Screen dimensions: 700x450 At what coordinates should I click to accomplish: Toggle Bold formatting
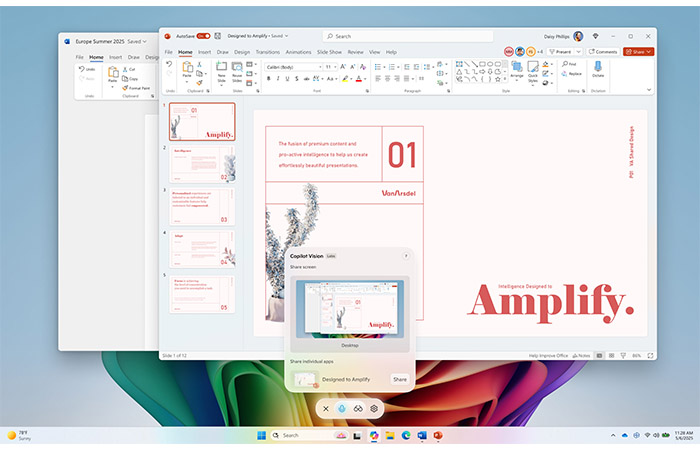pyautogui.click(x=268, y=79)
